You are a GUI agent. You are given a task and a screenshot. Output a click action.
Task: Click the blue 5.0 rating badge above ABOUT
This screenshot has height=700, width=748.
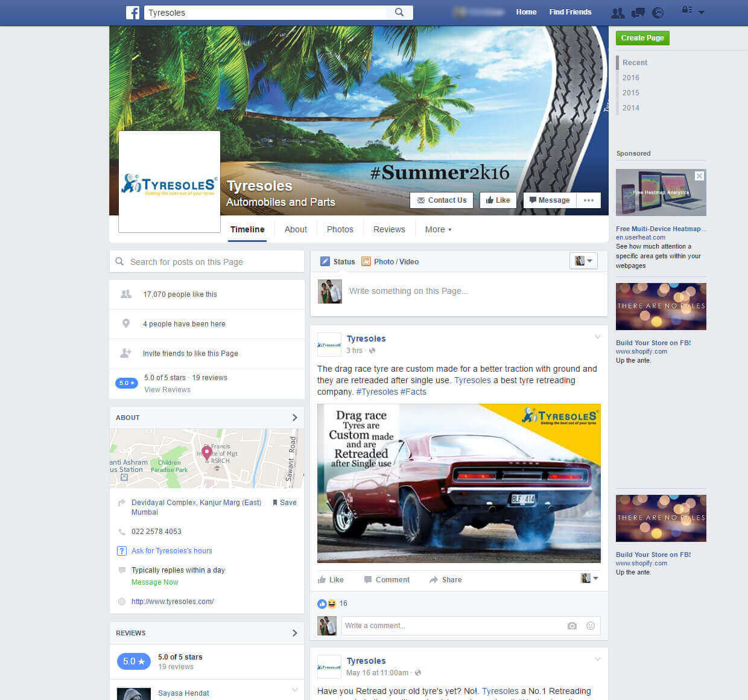click(127, 383)
